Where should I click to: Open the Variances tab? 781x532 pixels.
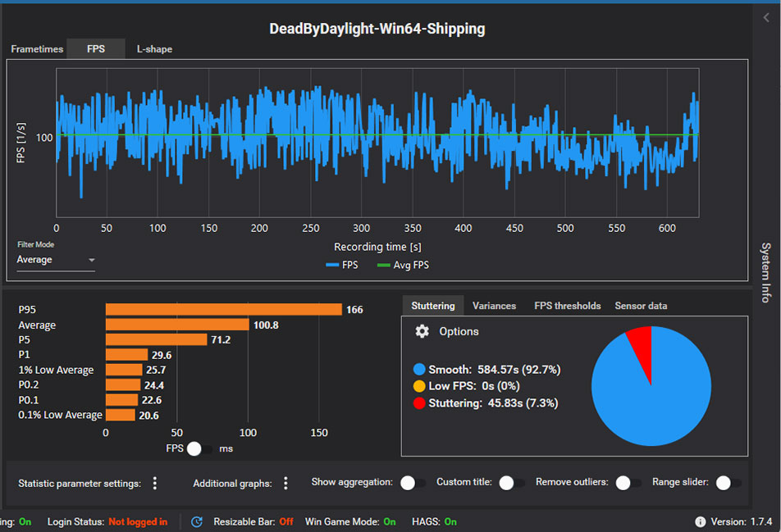[x=494, y=306]
